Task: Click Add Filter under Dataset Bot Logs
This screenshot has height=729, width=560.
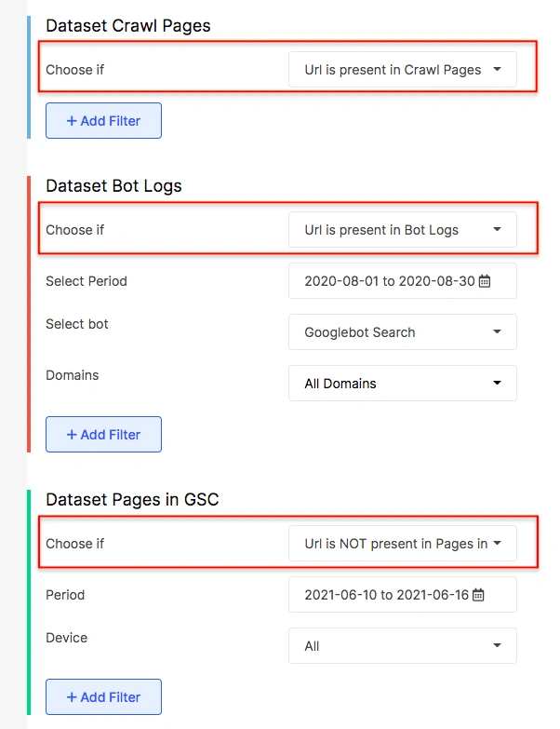Action: [x=103, y=435]
